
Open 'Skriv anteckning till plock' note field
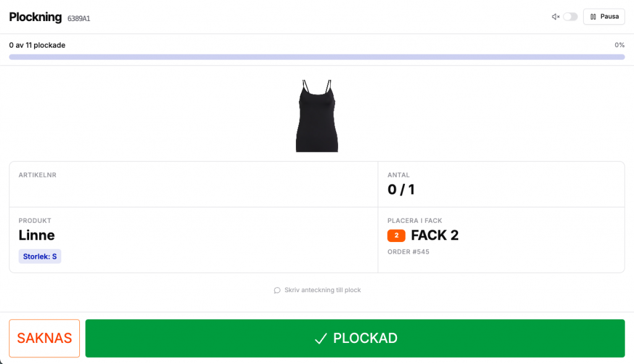tap(322, 290)
